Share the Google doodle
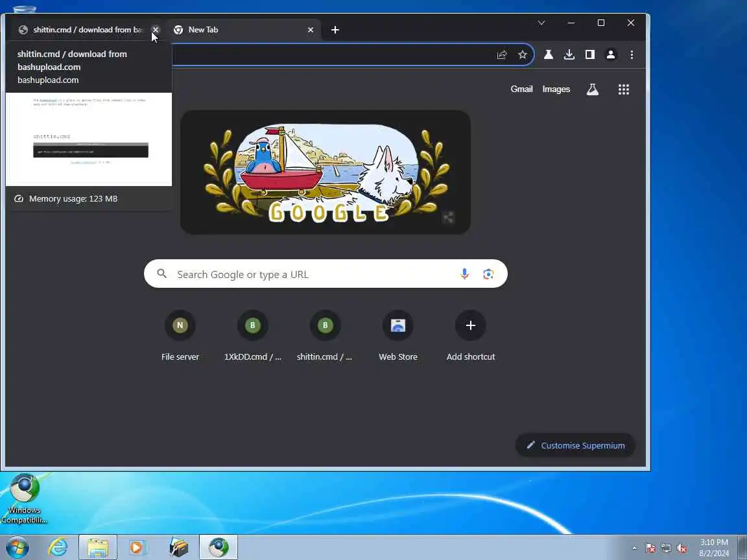 point(448,218)
